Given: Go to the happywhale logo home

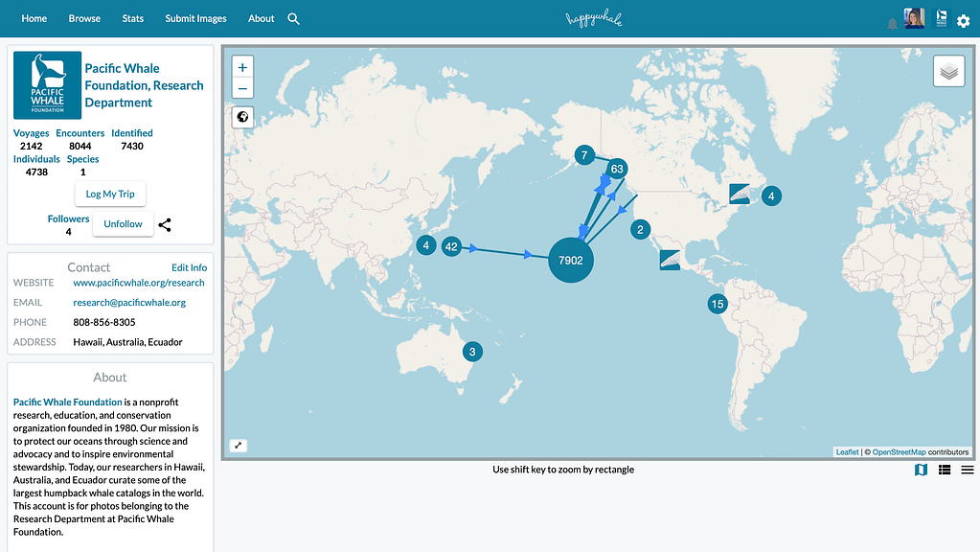Looking at the screenshot, I should pos(594,19).
